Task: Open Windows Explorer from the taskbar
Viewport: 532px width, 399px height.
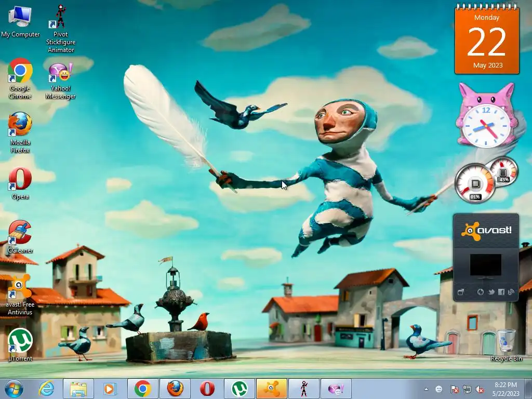Action: click(78, 389)
